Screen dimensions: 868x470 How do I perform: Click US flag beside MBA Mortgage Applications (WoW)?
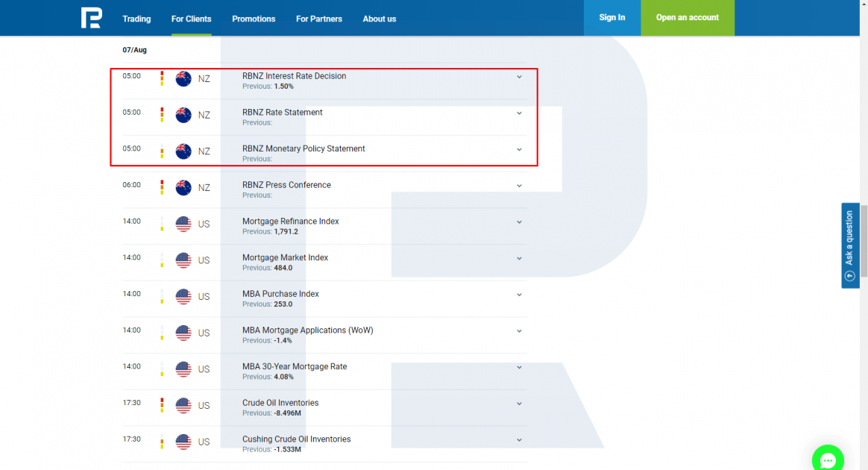(x=183, y=333)
